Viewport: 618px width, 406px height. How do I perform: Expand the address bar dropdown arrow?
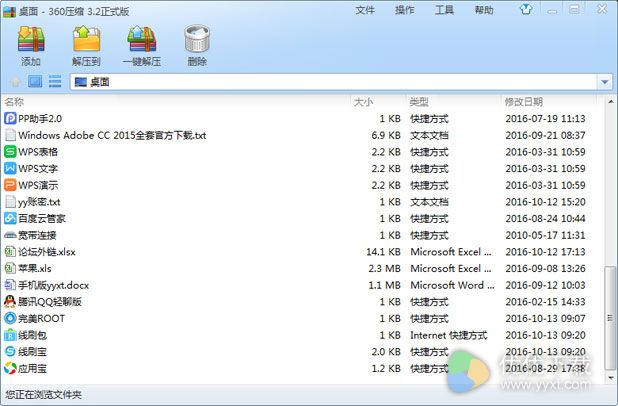(x=605, y=82)
